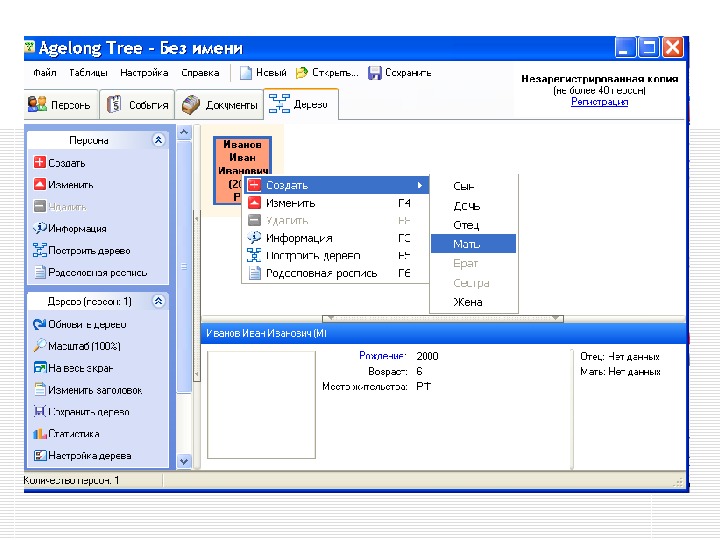Screen dimensions: 720x540
Task: Click the horizontal splitter handle above details
Action: pos(443,318)
